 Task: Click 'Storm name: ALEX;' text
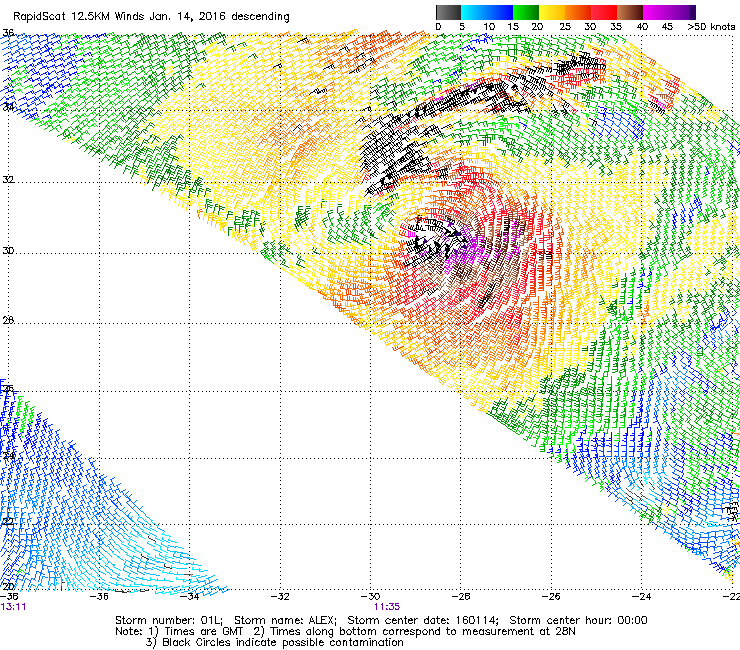286,620
